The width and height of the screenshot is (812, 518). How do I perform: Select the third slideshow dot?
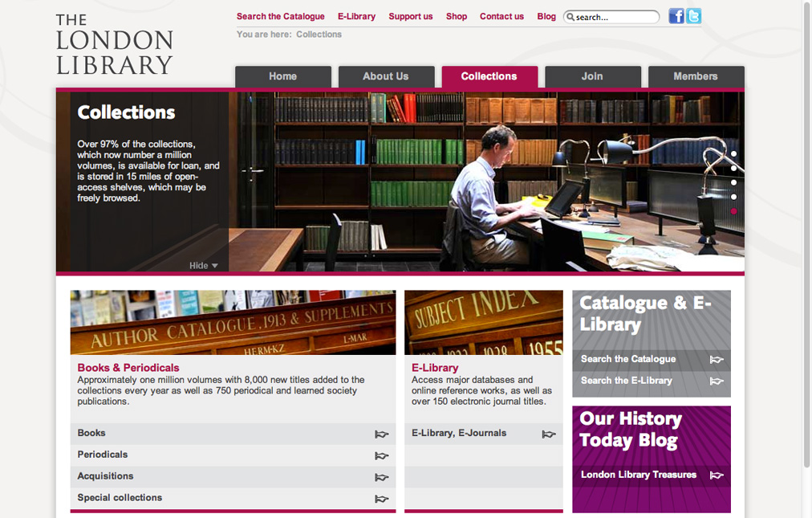[x=734, y=182]
